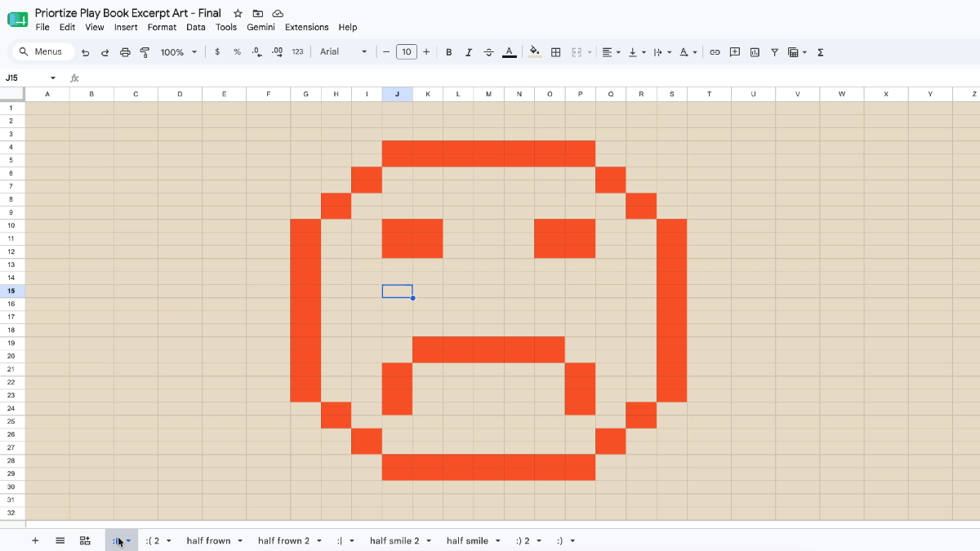980x551 pixels.
Task: Add a new sheet with plus icon
Action: (35, 540)
